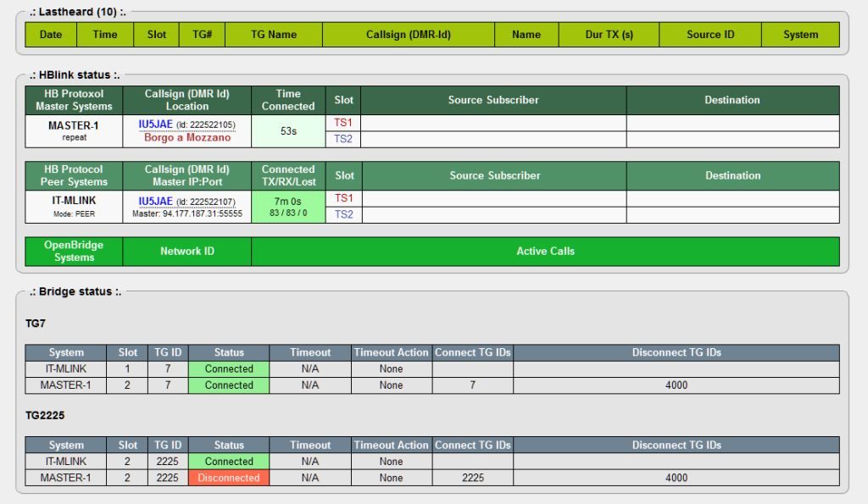Click the Connect TG IDs header in TG2225 table
The height and width of the screenshot is (504, 868).
click(x=473, y=445)
